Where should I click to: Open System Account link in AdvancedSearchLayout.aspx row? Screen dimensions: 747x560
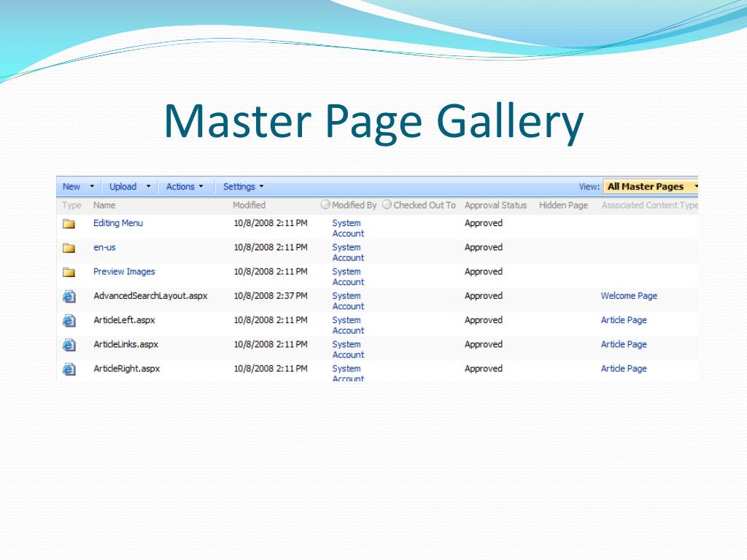tap(348, 301)
